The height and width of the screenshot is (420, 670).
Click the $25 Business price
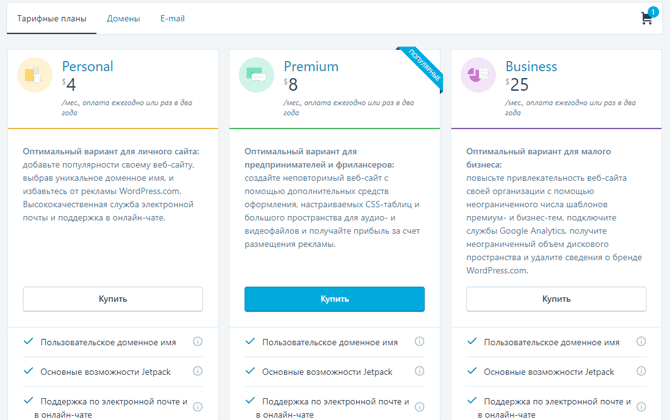(x=517, y=85)
